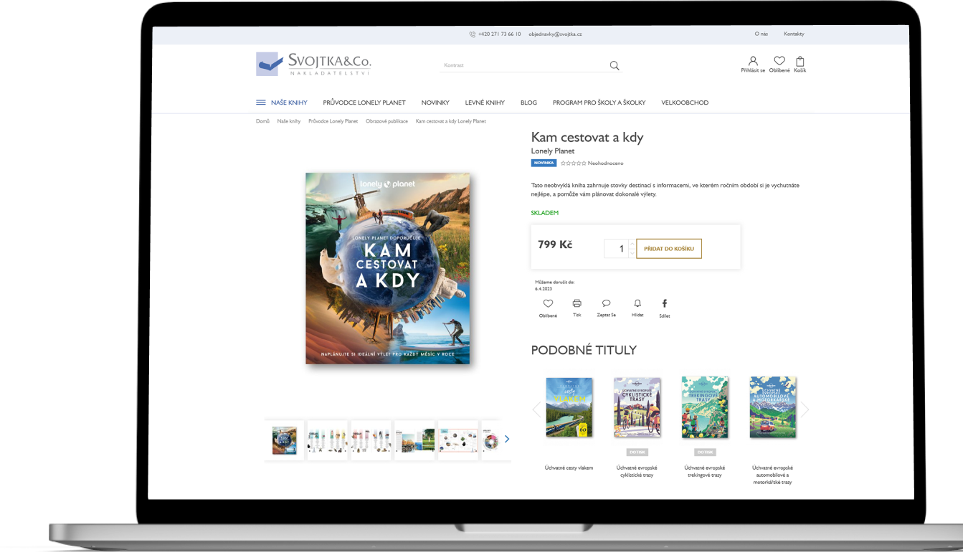
Task: Open Průvodce Lonely Planet menu item
Action: pyautogui.click(x=364, y=103)
